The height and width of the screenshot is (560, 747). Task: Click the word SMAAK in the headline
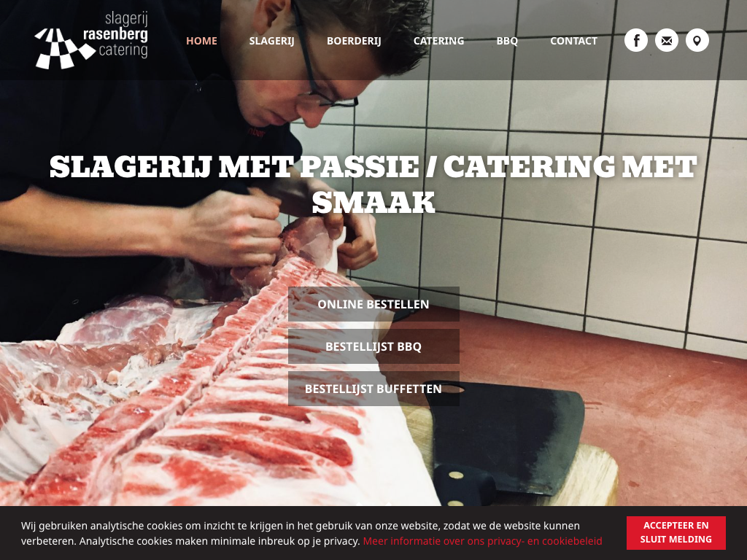(373, 203)
